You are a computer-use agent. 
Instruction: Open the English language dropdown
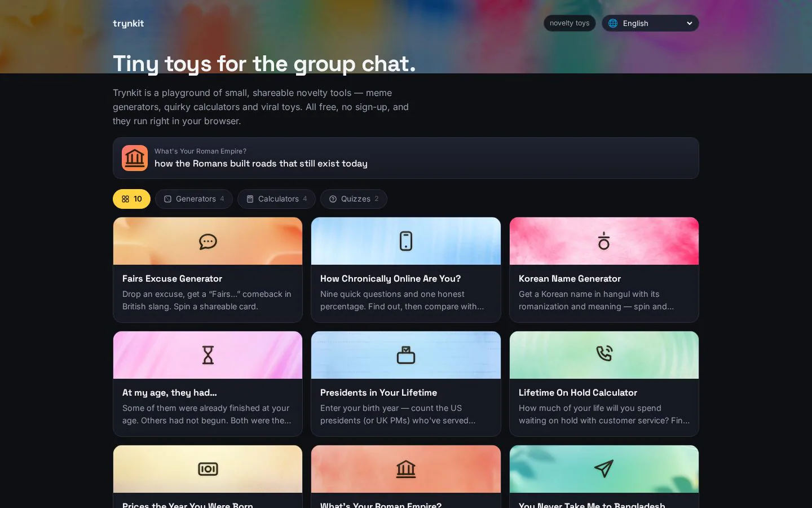coord(650,23)
